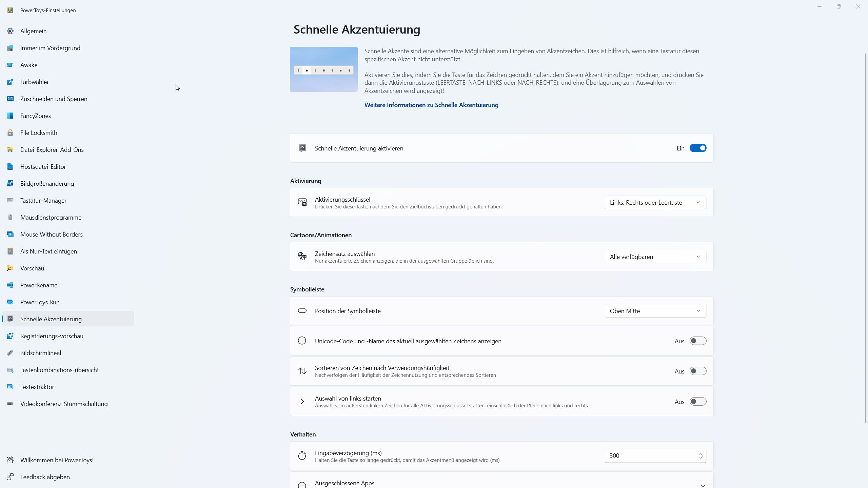Screen dimensions: 868x488
Task: Click the File Locksmith lock icon
Action: click(10, 133)
